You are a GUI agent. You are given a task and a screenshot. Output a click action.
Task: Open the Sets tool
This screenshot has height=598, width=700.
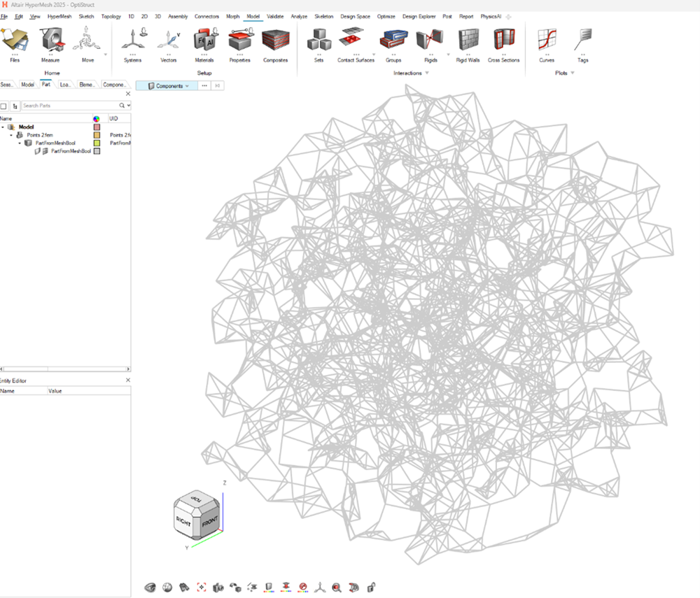pyautogui.click(x=318, y=43)
